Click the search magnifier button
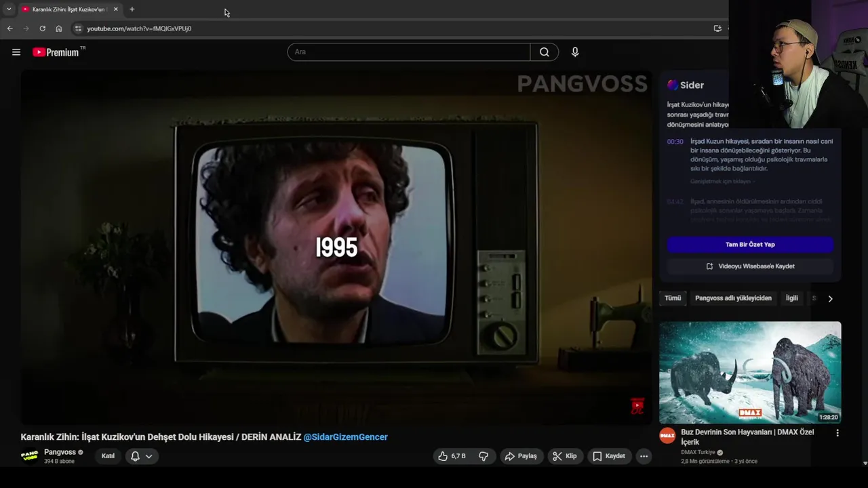Screen dimensions: 868x488 click(545, 52)
